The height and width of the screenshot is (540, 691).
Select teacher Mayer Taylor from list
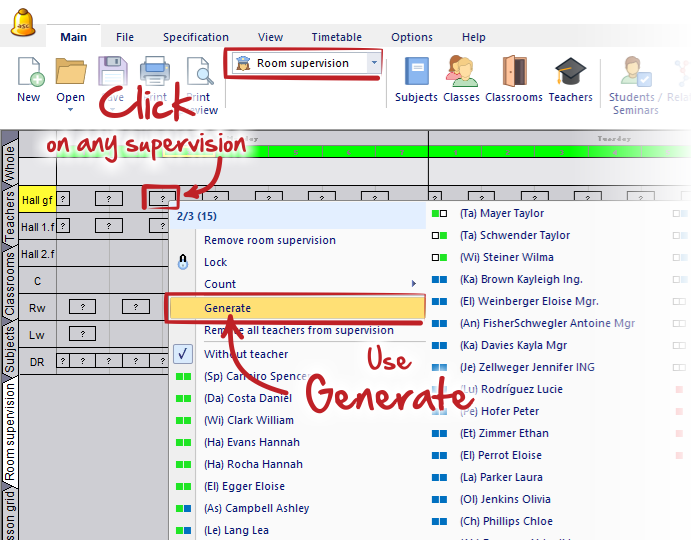click(501, 213)
